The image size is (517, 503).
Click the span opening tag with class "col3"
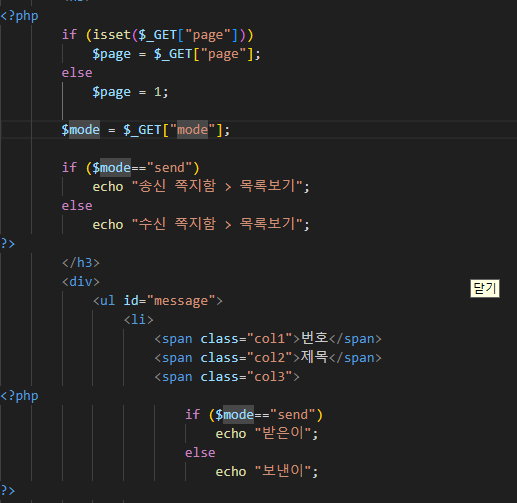click(227, 377)
